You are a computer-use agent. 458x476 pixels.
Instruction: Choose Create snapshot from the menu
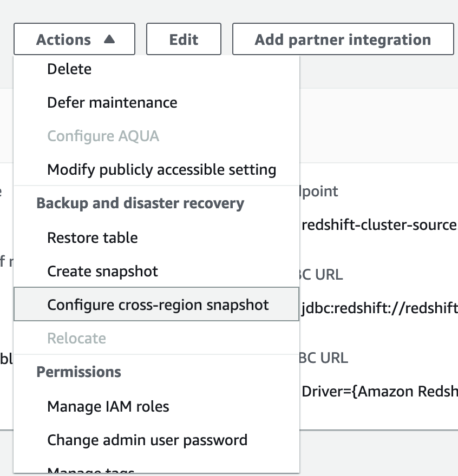(103, 272)
